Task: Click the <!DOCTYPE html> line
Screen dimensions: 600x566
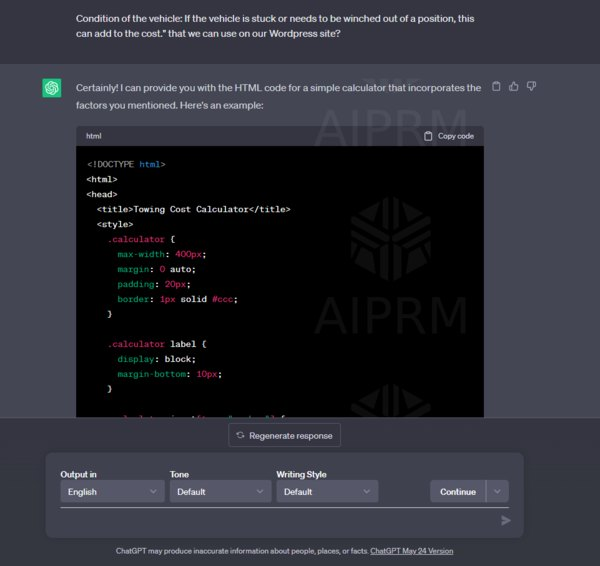Action: coord(126,165)
